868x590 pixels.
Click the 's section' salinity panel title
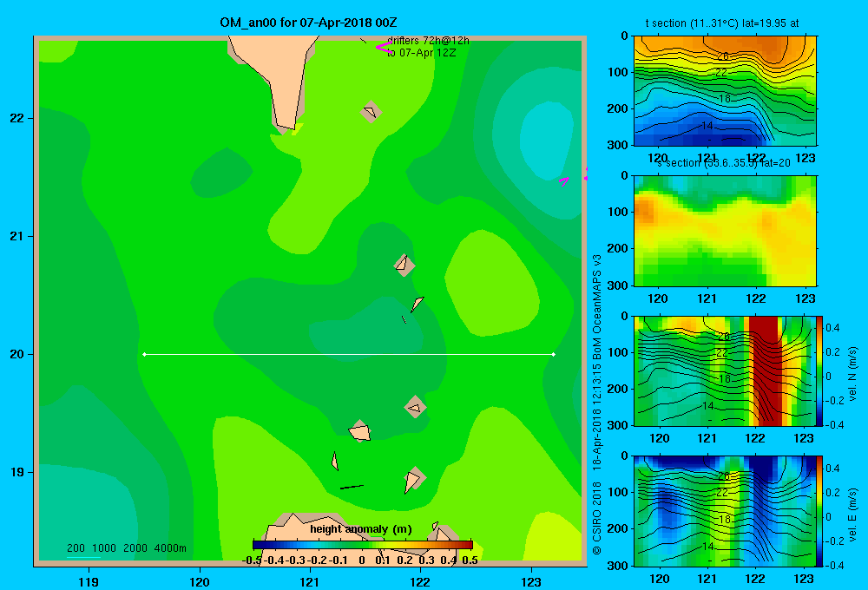click(x=723, y=163)
